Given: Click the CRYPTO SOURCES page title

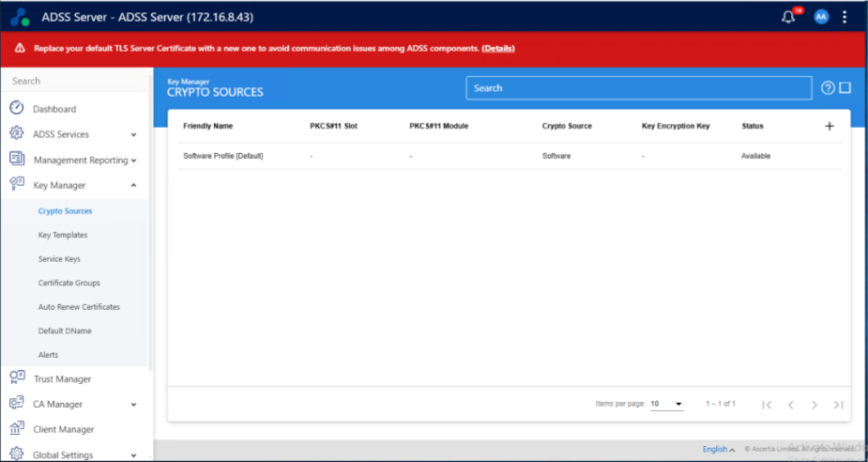Looking at the screenshot, I should 215,93.
